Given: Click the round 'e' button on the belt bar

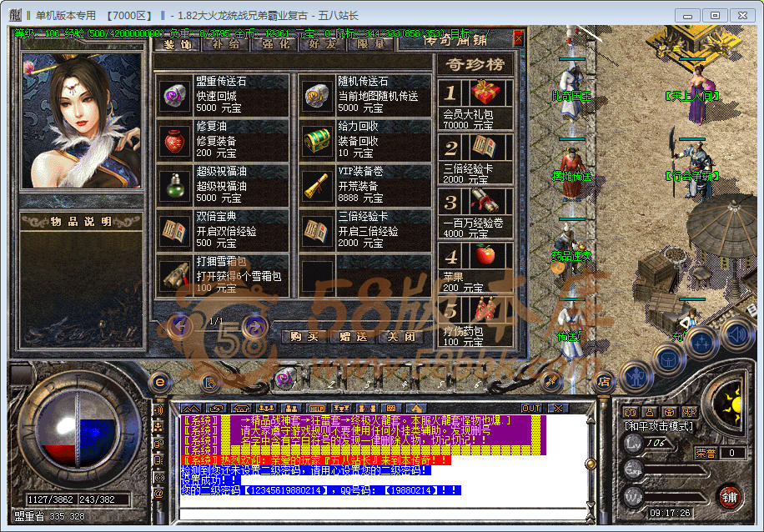Looking at the screenshot, I should click(160, 382).
